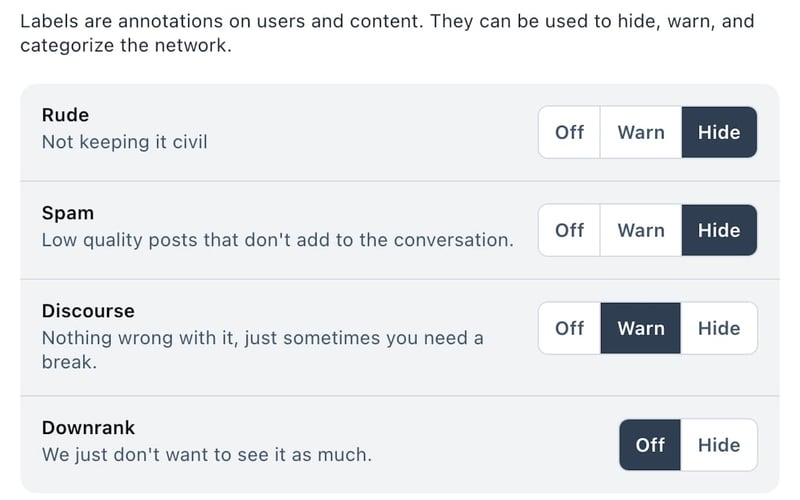Choose Warn for Spam label
Viewport: 800px width, 500px height.
(x=641, y=230)
